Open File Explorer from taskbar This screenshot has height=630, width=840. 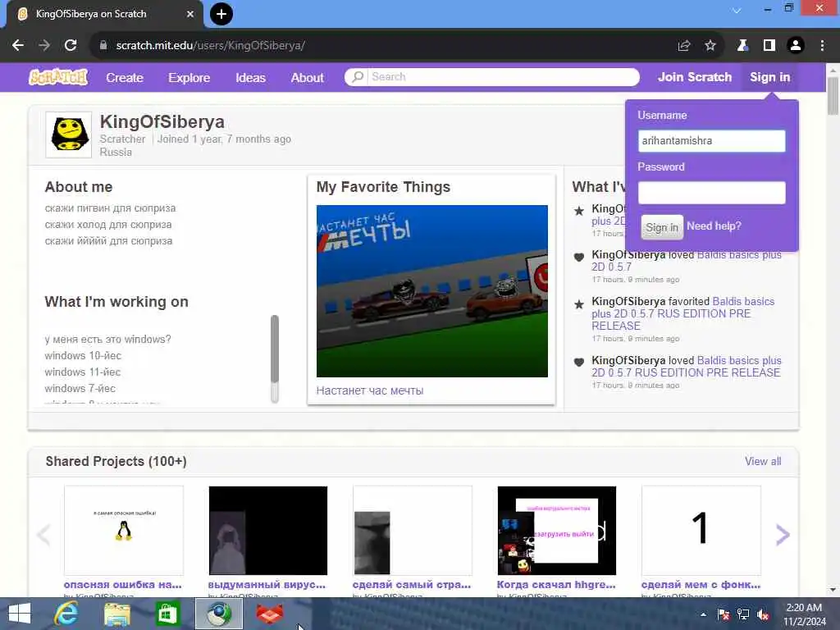[x=117, y=614]
